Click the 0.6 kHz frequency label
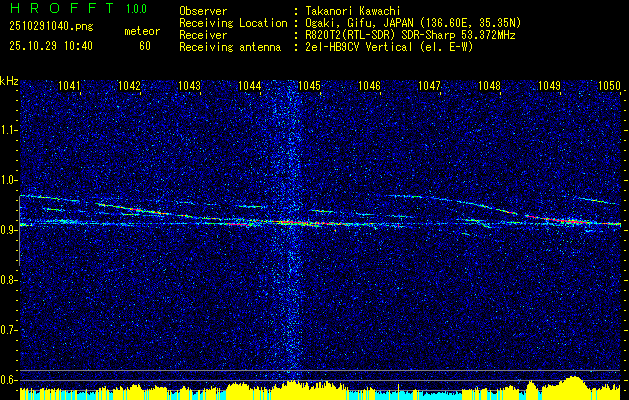Screen dimensions: 629x400 tap(8, 380)
